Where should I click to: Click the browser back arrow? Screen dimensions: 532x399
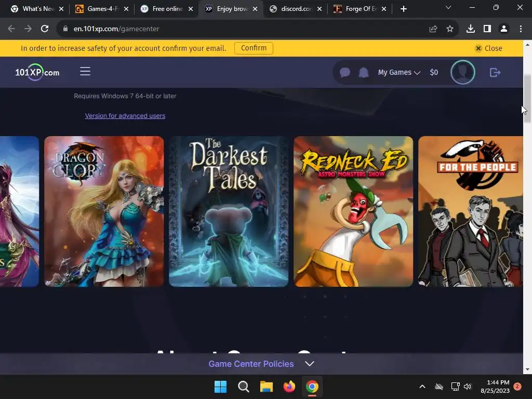(11, 29)
